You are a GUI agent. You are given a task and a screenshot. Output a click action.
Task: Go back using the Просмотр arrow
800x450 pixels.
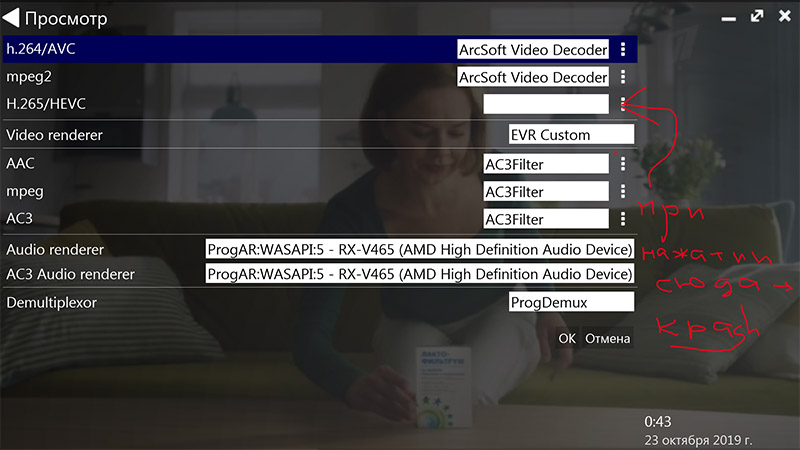click(x=13, y=18)
